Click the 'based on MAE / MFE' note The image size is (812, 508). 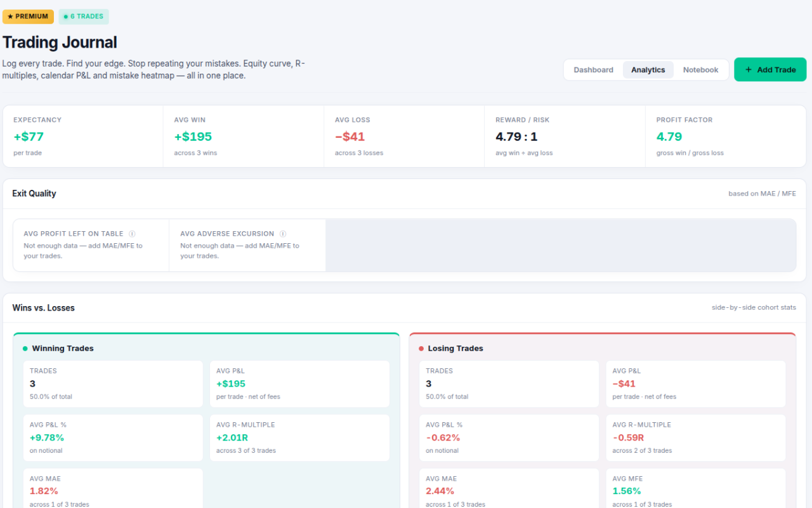[x=762, y=194]
